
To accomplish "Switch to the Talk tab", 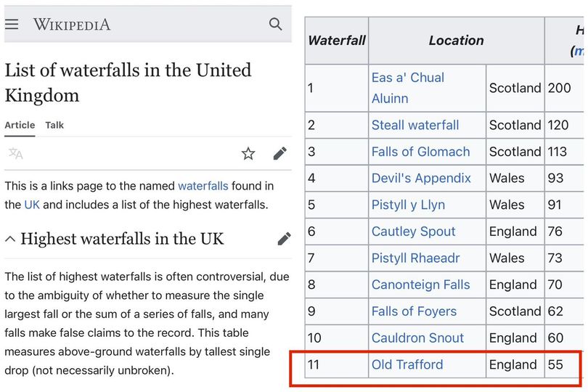I will (x=54, y=126).
